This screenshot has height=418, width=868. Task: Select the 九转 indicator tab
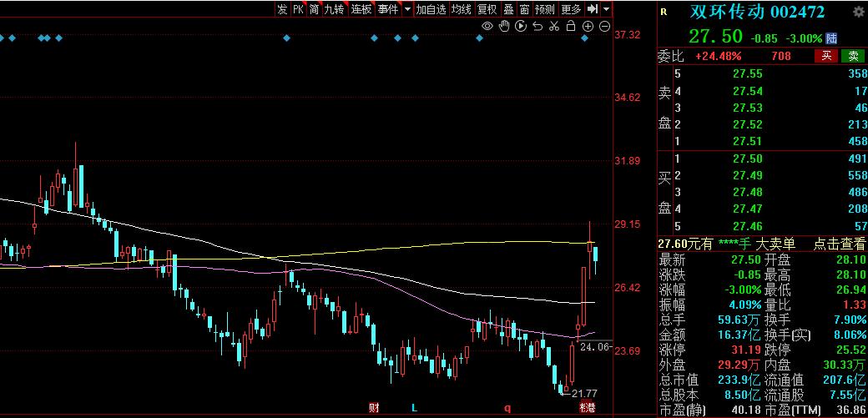(335, 9)
